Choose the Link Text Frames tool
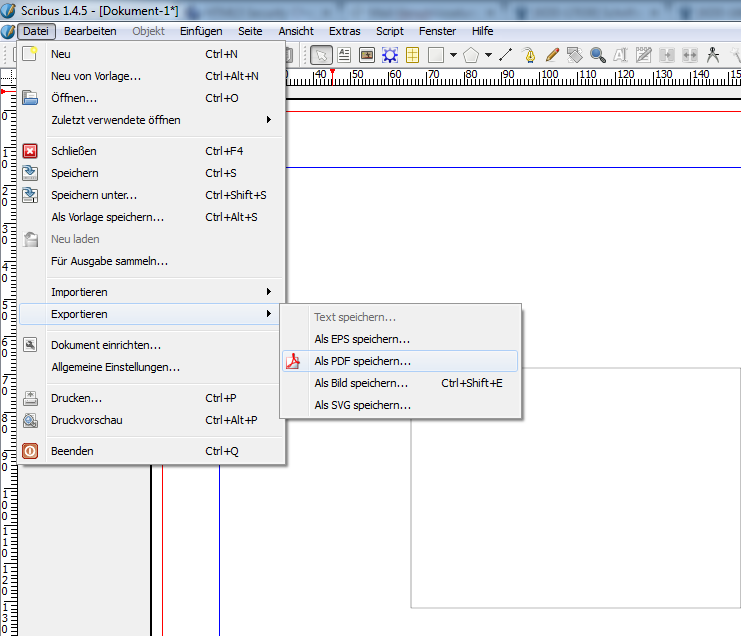This screenshot has height=636, width=741. (x=667, y=55)
